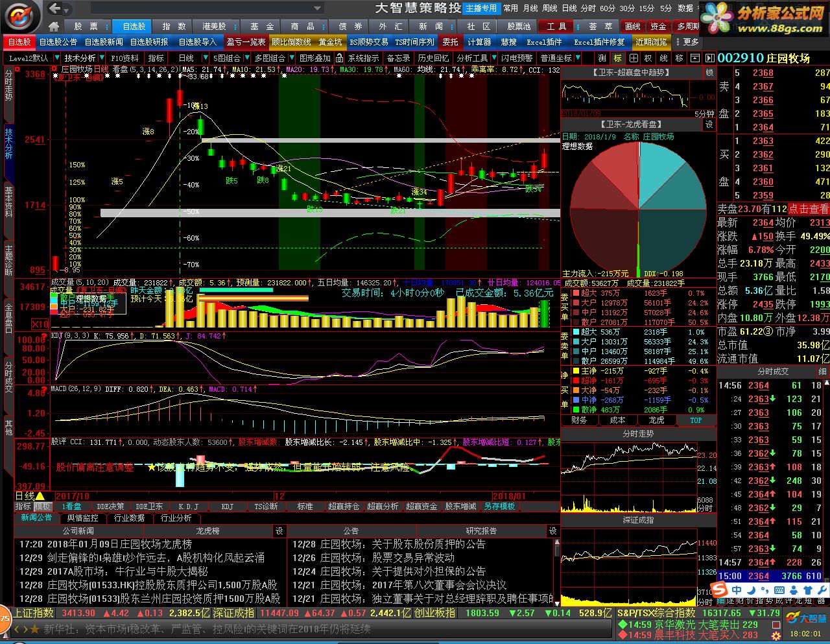
Task: Click the 设 settings button on 龙虎看盘 panel
Action: click(x=709, y=124)
